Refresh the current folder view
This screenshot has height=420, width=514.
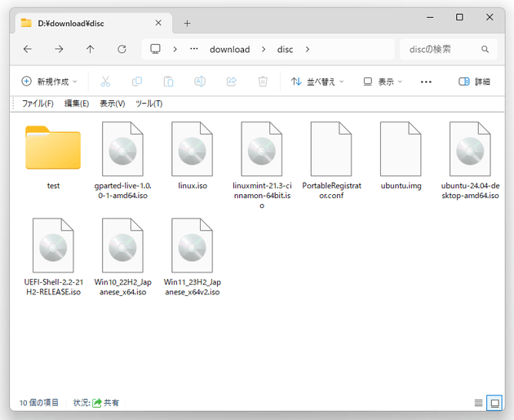[122, 49]
